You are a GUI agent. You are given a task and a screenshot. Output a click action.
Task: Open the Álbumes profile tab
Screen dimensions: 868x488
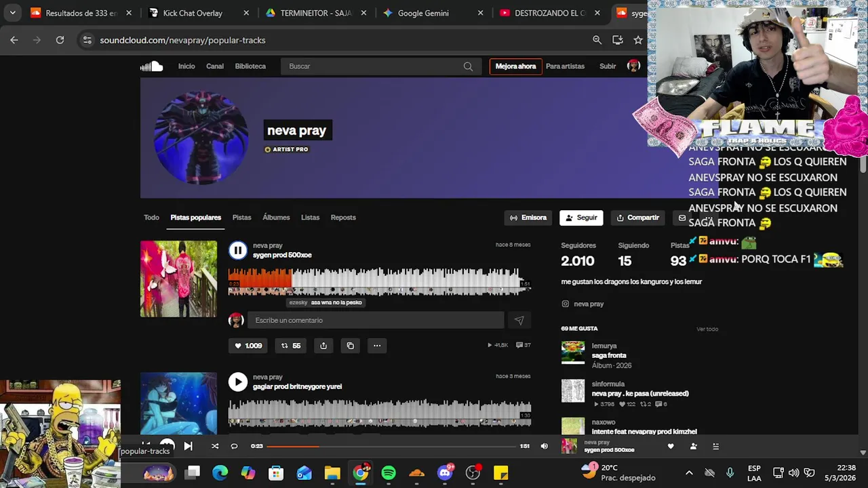click(x=276, y=218)
